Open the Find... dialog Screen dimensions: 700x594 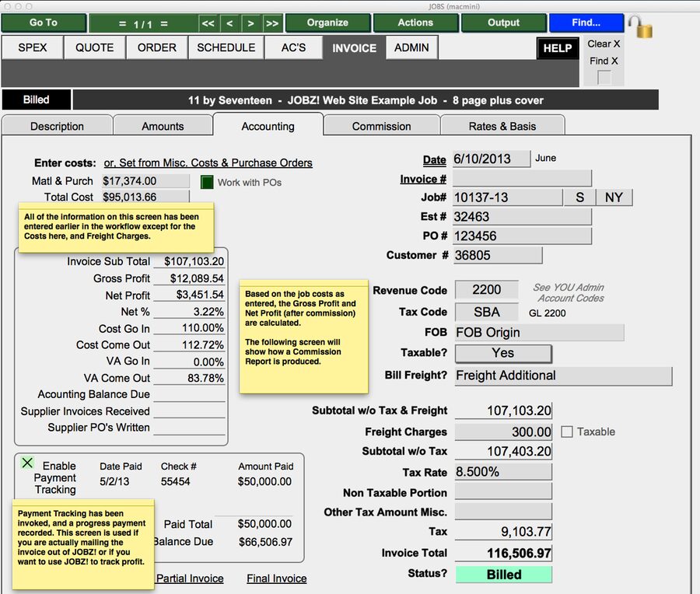tap(586, 23)
